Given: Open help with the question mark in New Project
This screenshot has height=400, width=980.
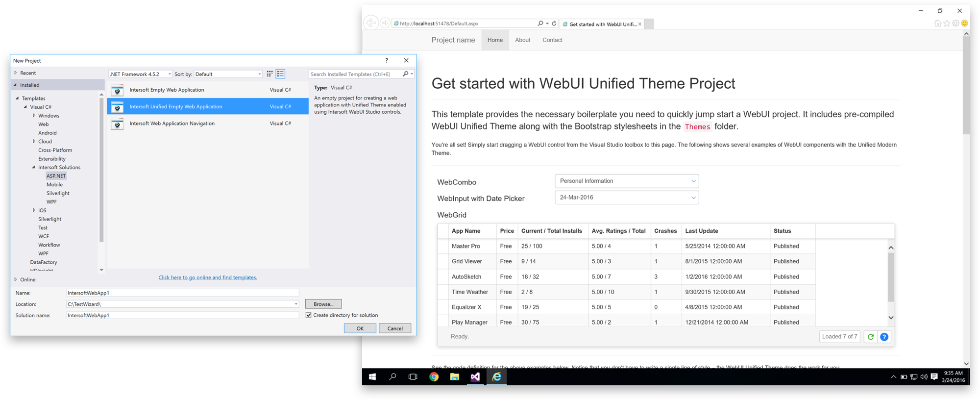Looking at the screenshot, I should click(x=387, y=60).
